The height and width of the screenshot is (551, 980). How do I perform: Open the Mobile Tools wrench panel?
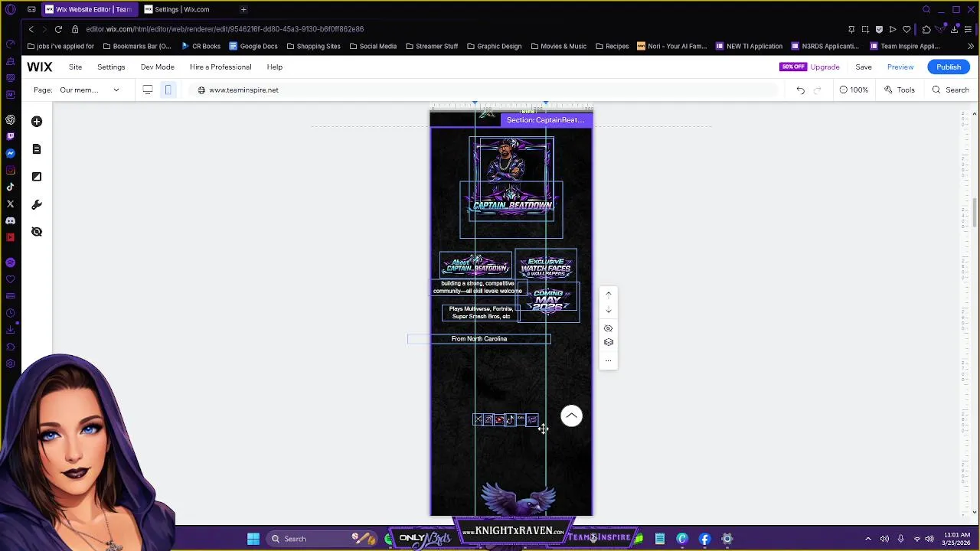pos(37,204)
